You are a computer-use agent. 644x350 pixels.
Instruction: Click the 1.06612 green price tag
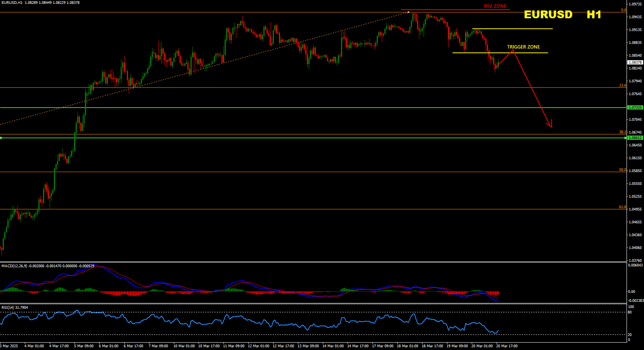[635, 138]
